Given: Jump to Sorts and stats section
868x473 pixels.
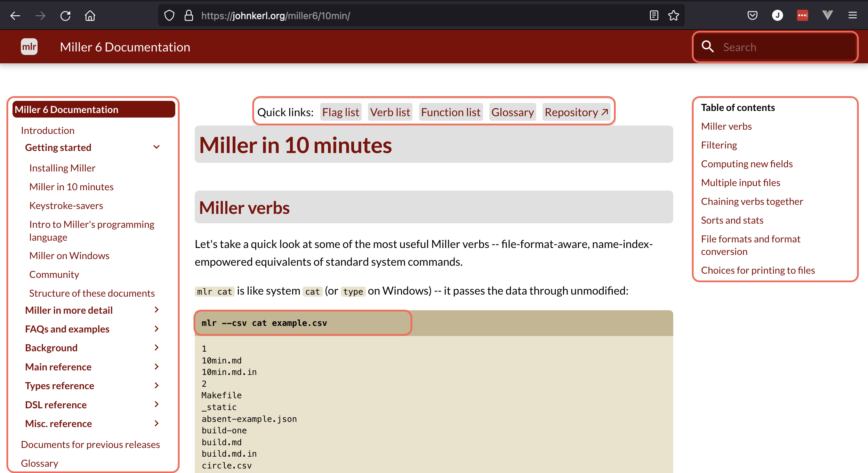Looking at the screenshot, I should click(x=732, y=220).
